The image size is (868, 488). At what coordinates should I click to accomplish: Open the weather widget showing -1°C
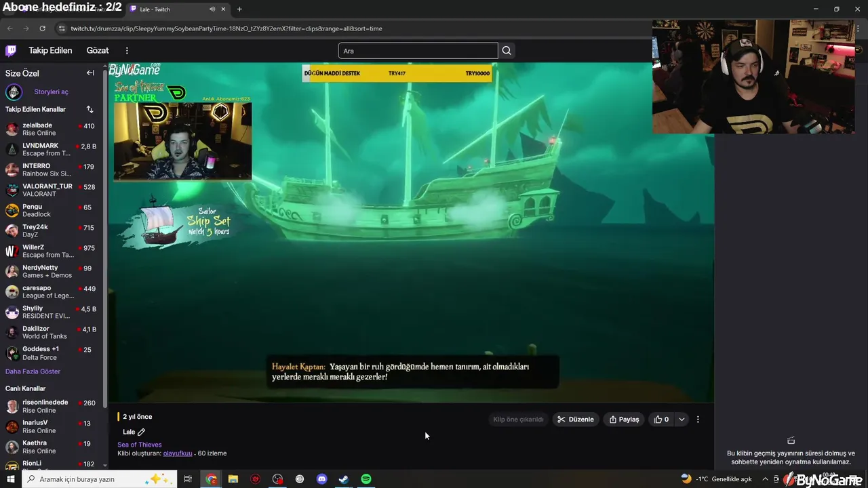click(716, 479)
